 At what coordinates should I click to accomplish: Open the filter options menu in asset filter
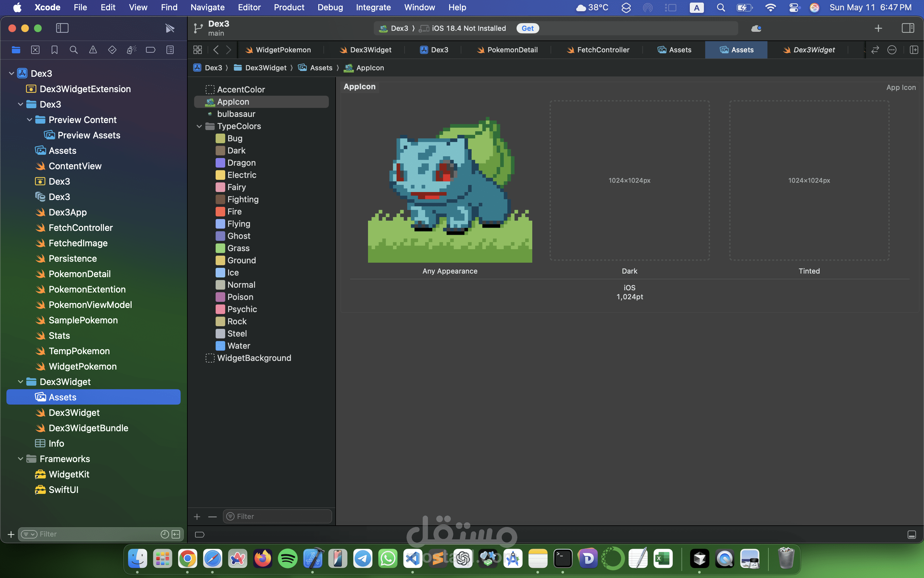pos(230,516)
